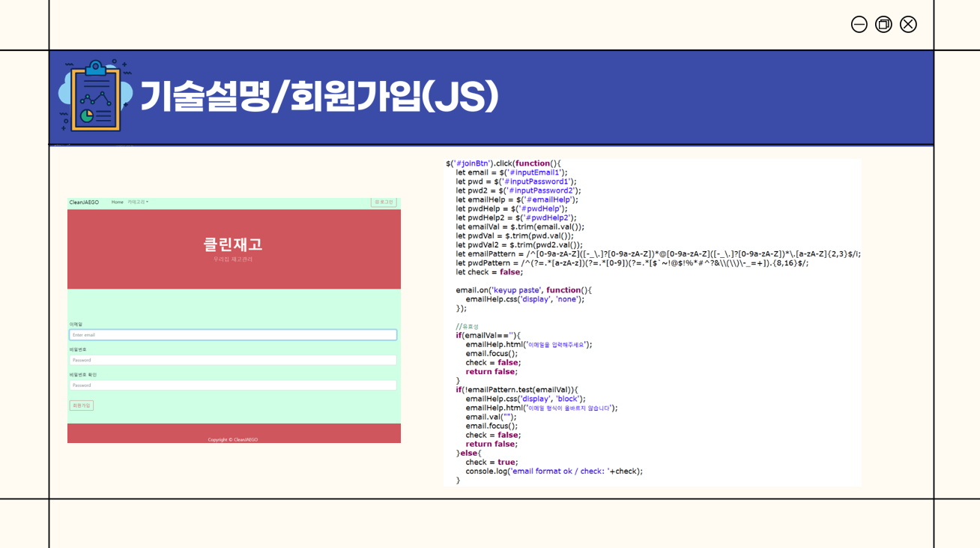Click the restore window icon
The image size is (980, 548).
tap(883, 24)
